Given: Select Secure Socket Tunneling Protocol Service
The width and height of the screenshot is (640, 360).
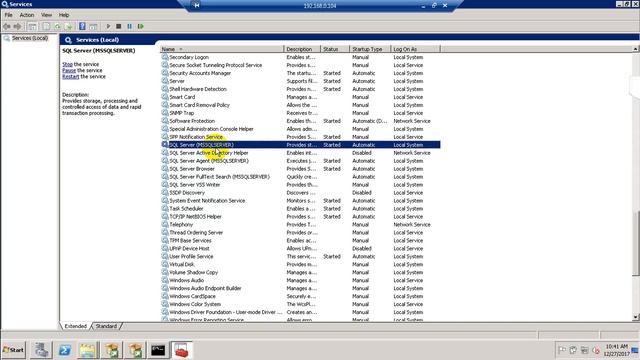Looking at the screenshot, I should pyautogui.click(x=216, y=65).
